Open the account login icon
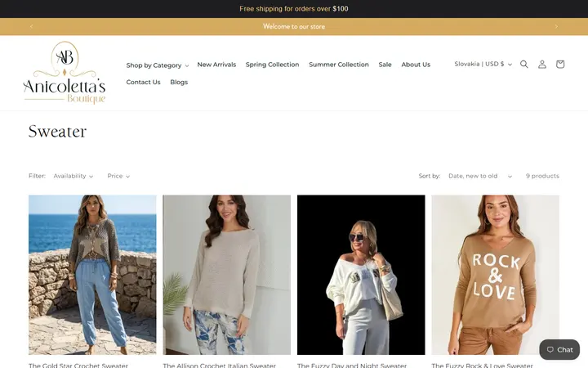This screenshot has height=368, width=588. (542, 65)
